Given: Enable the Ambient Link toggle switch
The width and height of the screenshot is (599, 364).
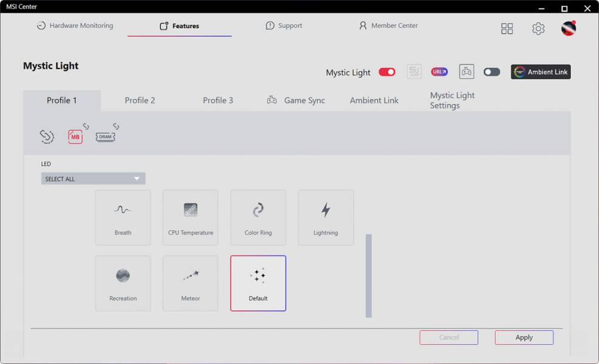Looking at the screenshot, I should (492, 72).
